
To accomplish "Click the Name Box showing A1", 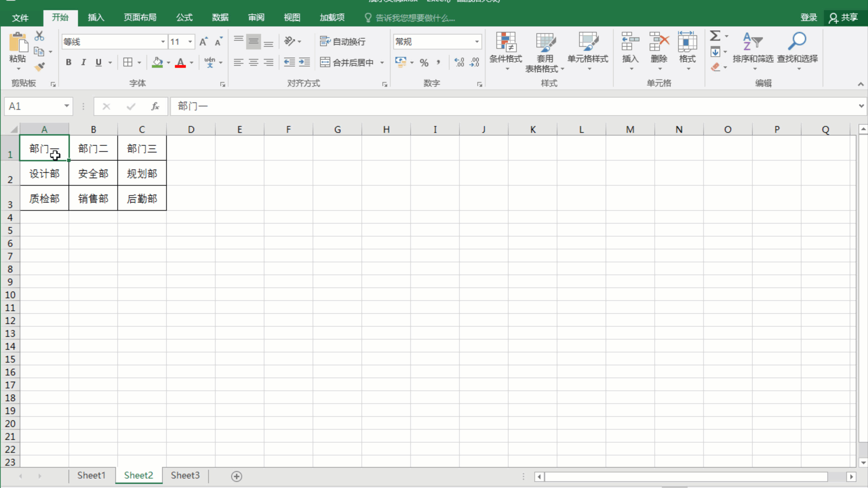I will [34, 106].
